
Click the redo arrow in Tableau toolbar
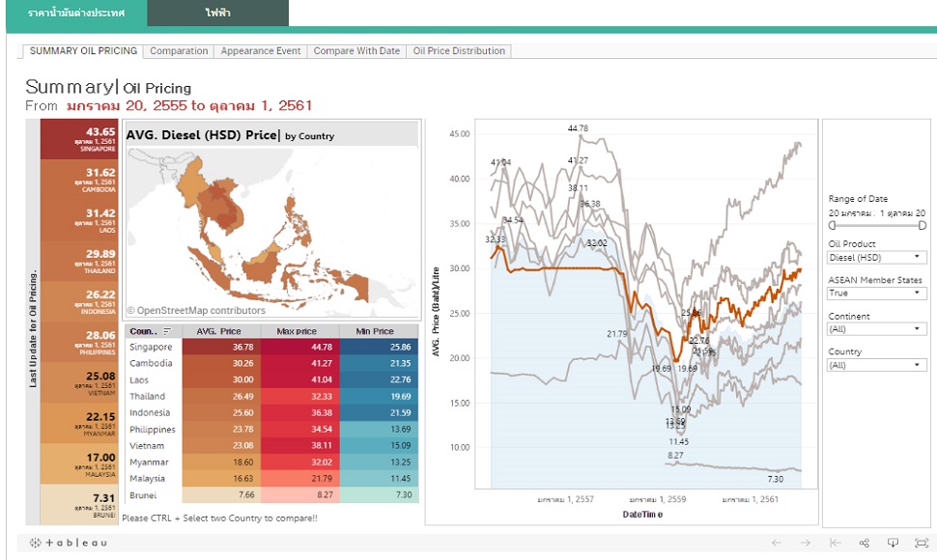pos(806,543)
